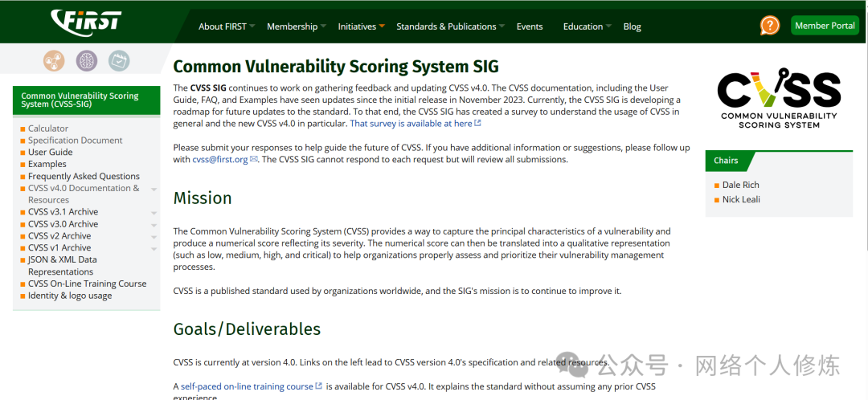Click the CVSS logo image

pyautogui.click(x=779, y=99)
